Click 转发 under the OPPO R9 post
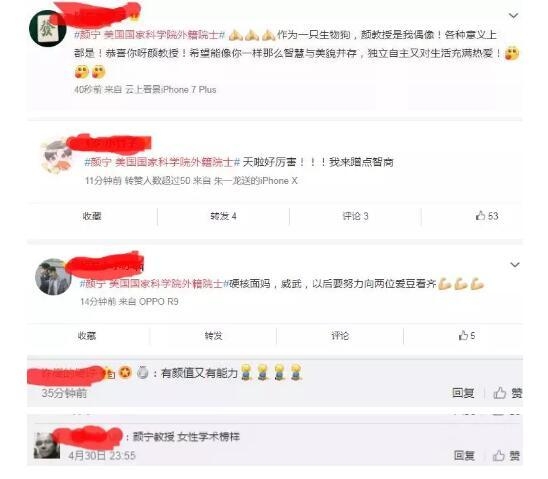The image size is (548, 479). (x=214, y=336)
